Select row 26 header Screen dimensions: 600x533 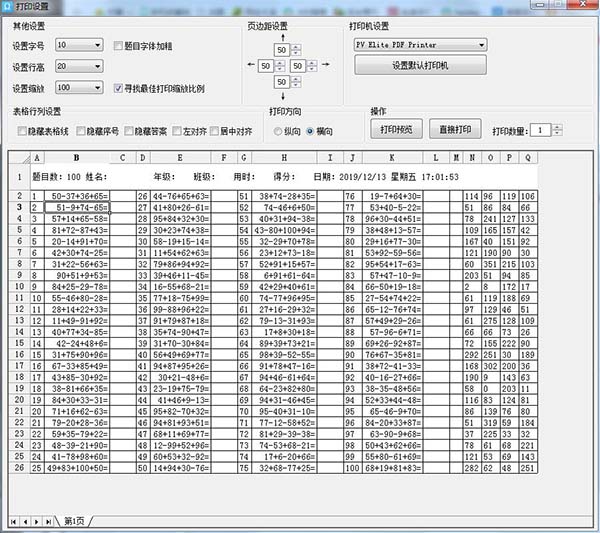coord(20,468)
